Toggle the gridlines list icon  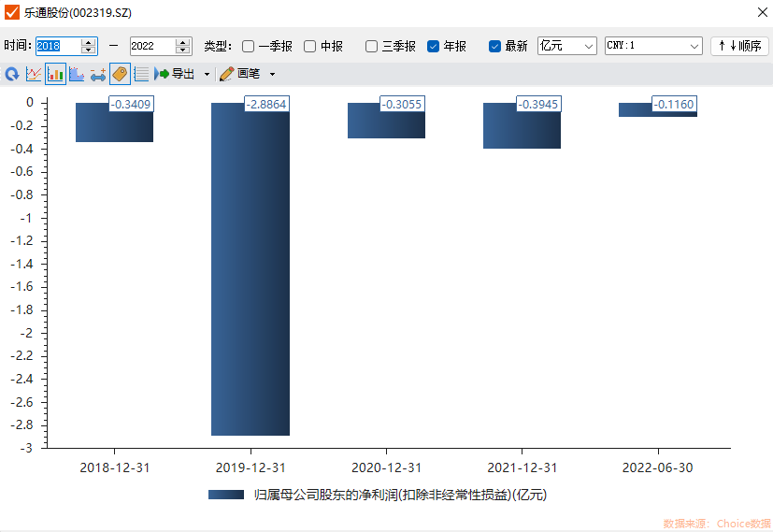[141, 74]
